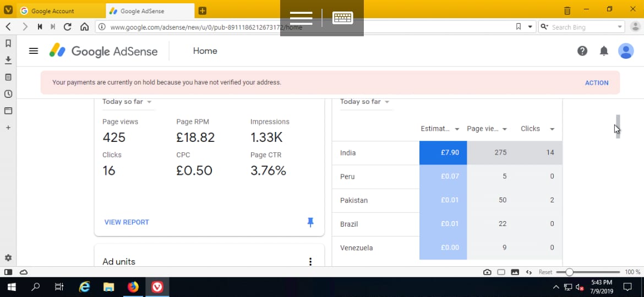The image size is (644, 297).
Task: Go back to the previous page
Action: pos(8,27)
